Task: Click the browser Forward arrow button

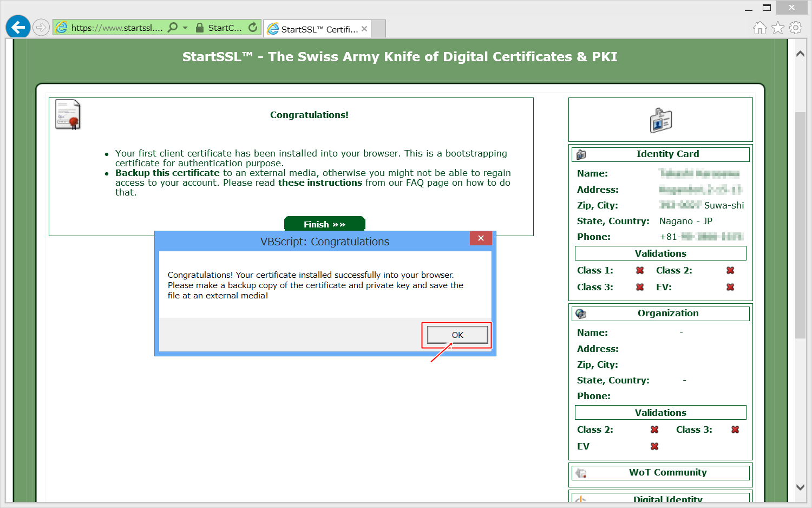Action: tap(41, 27)
